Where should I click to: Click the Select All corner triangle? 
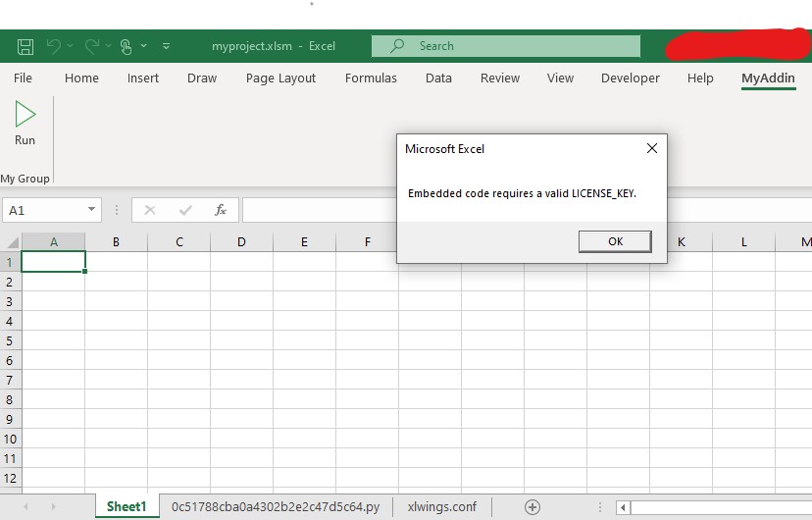tap(12, 242)
